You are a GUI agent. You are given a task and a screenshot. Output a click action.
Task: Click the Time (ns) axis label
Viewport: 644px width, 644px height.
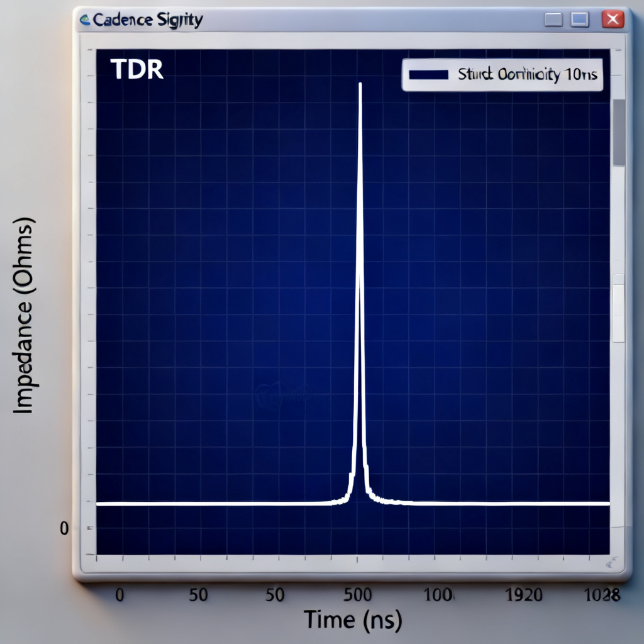[353, 619]
